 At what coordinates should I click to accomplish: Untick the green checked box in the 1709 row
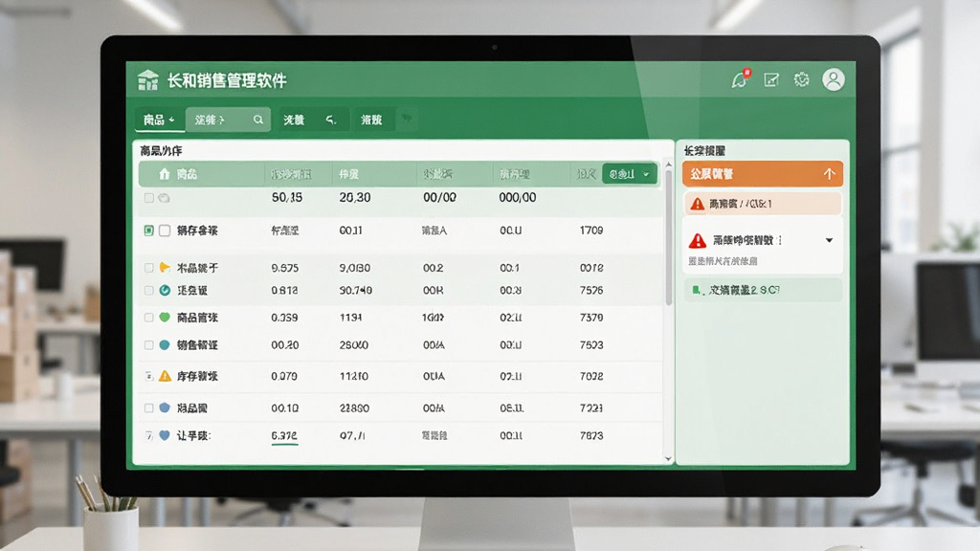(148, 231)
